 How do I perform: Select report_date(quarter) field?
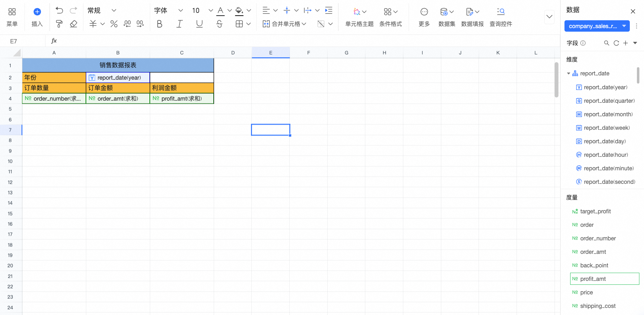coord(605,101)
